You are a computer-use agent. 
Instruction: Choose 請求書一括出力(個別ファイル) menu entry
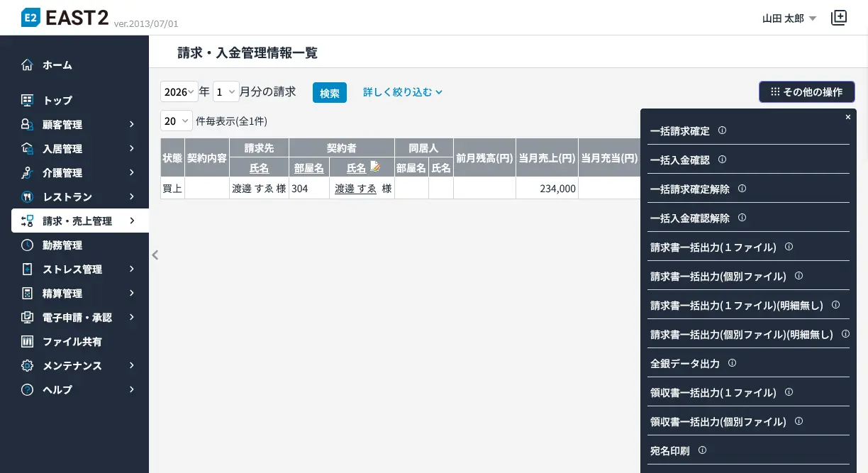tap(718, 277)
